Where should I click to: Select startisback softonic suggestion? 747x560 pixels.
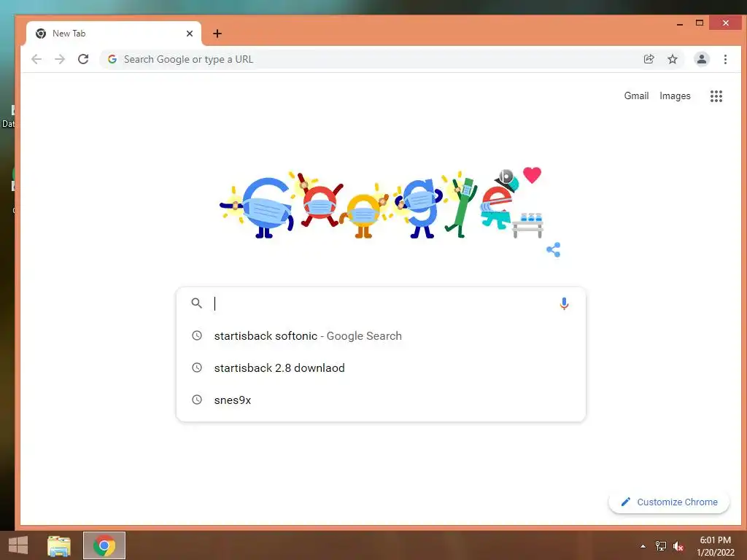(381, 335)
